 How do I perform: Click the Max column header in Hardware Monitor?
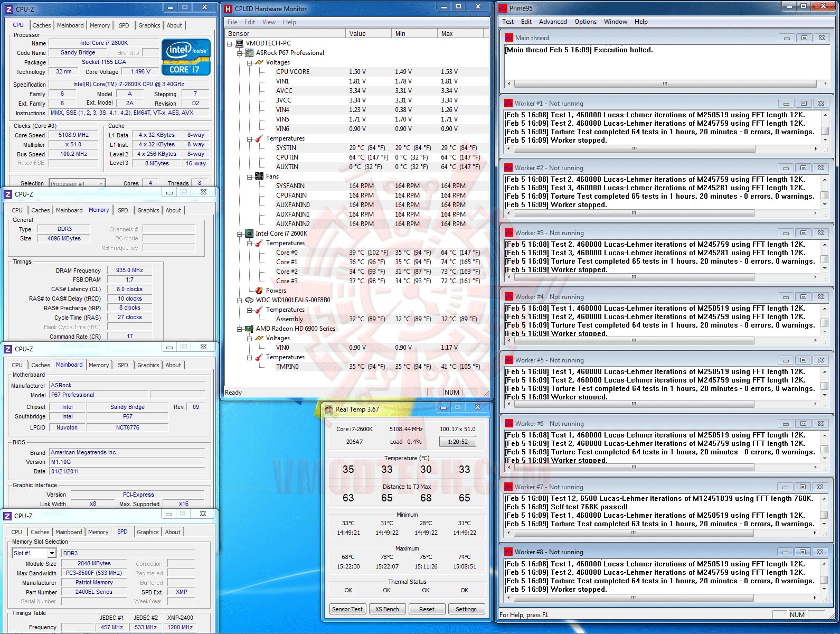(x=460, y=33)
